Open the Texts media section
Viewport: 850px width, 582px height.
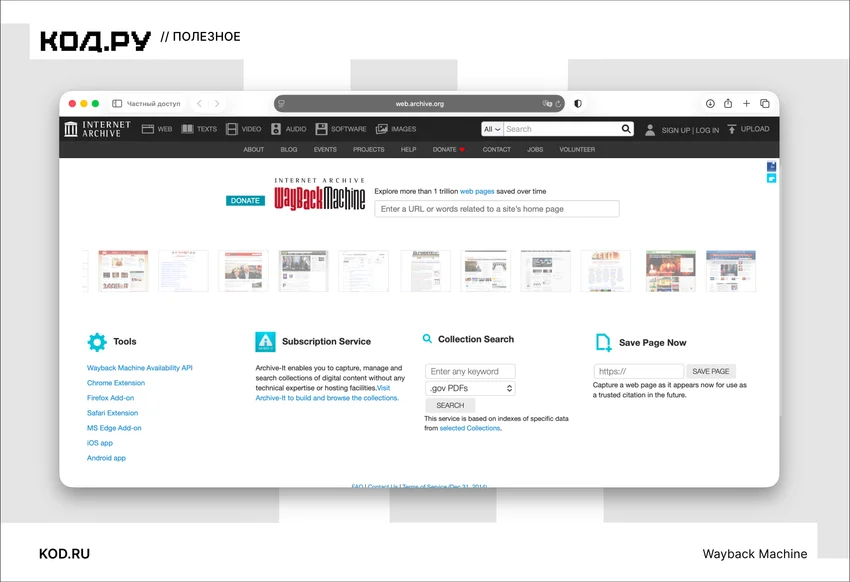click(199, 129)
